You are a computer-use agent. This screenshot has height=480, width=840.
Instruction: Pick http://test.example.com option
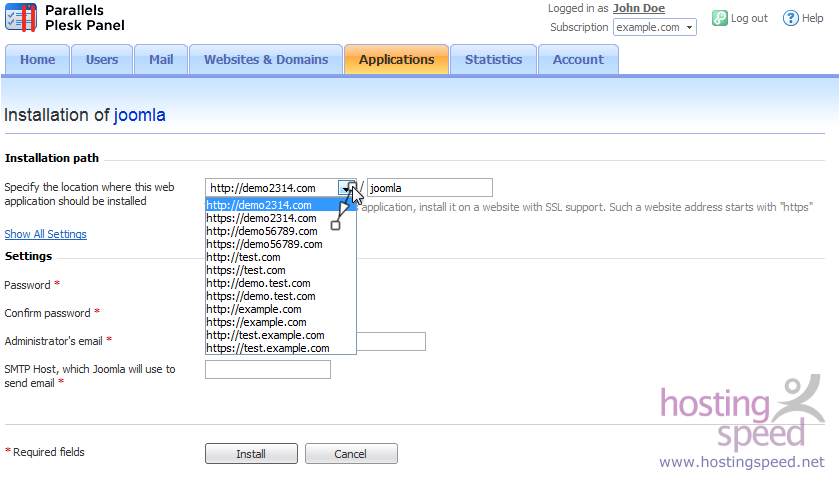pyautogui.click(x=281, y=335)
